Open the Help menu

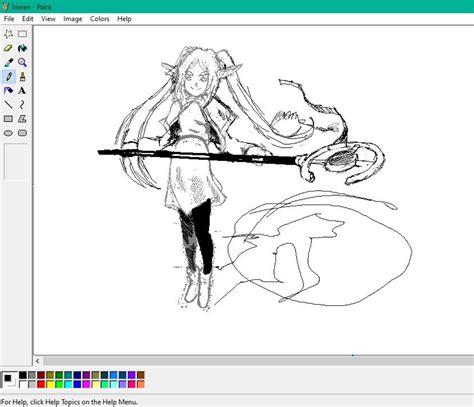click(124, 19)
